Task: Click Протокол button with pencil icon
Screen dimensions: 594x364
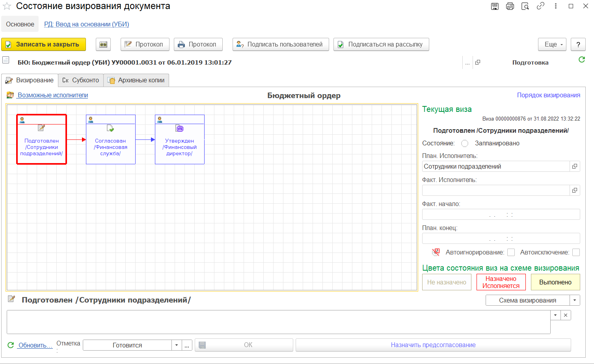Action: (x=145, y=45)
